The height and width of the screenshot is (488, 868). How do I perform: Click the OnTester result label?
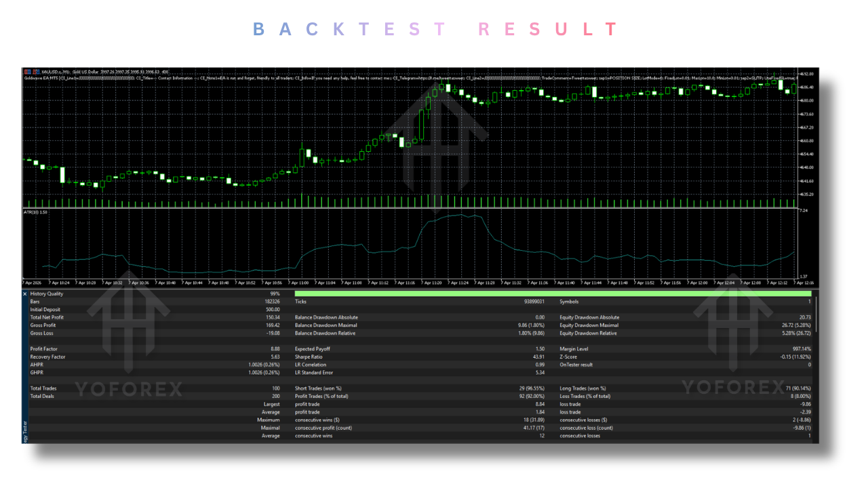tap(576, 365)
